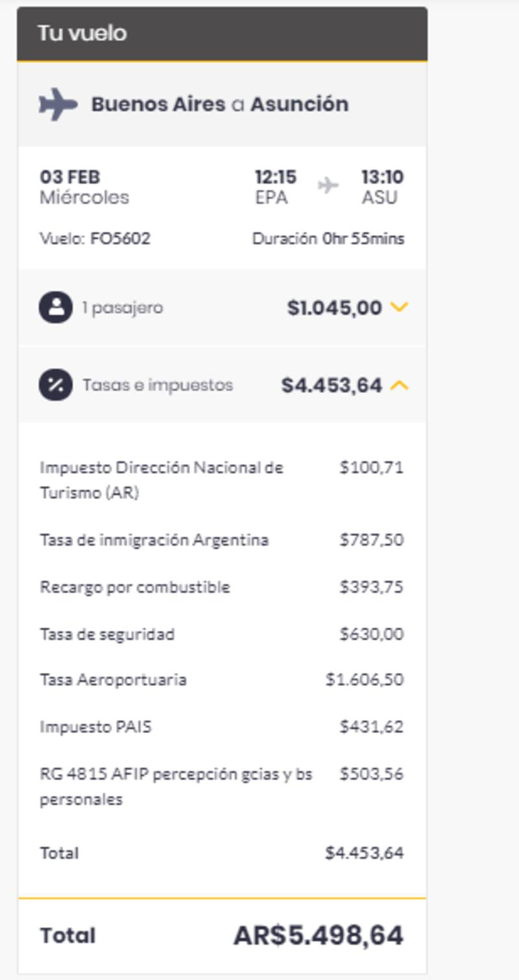519x980 pixels.
Task: Click the Impuesto PAIS line item
Action: click(95, 727)
